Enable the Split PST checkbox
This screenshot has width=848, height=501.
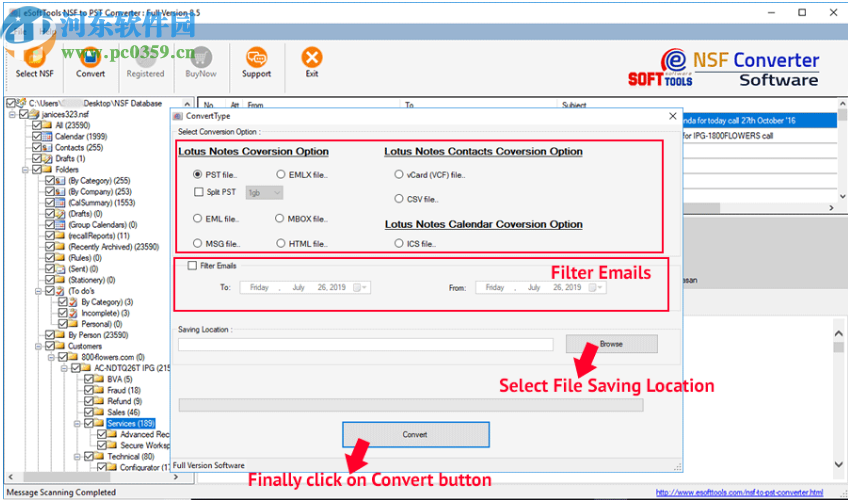pyautogui.click(x=198, y=192)
